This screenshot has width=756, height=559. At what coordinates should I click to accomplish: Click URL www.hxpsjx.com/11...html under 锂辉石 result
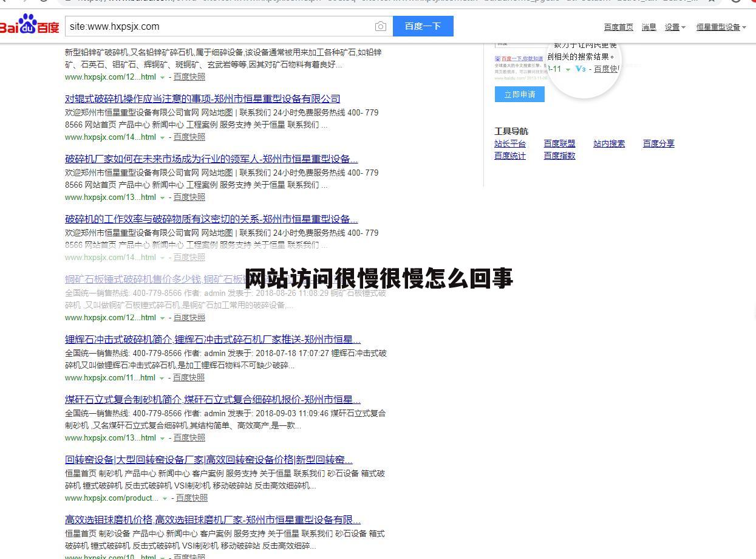(x=110, y=377)
